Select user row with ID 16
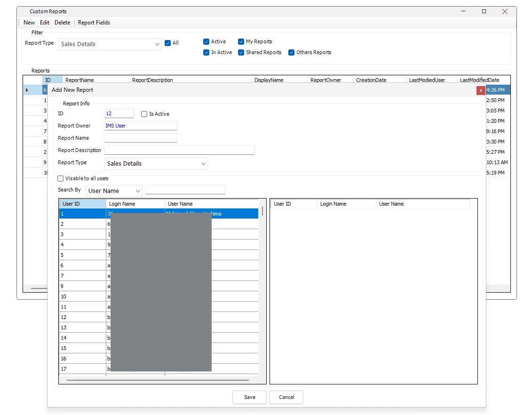532x415 pixels. pyautogui.click(x=159, y=359)
